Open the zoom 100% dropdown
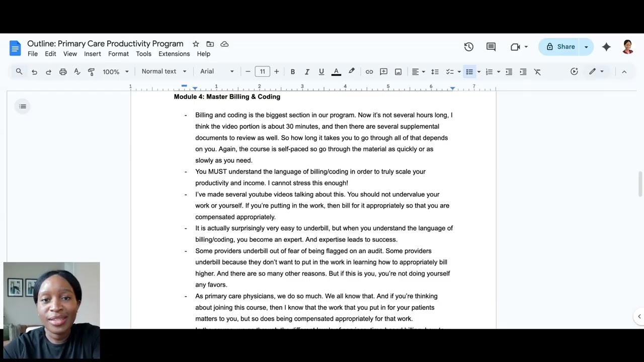 (116, 71)
